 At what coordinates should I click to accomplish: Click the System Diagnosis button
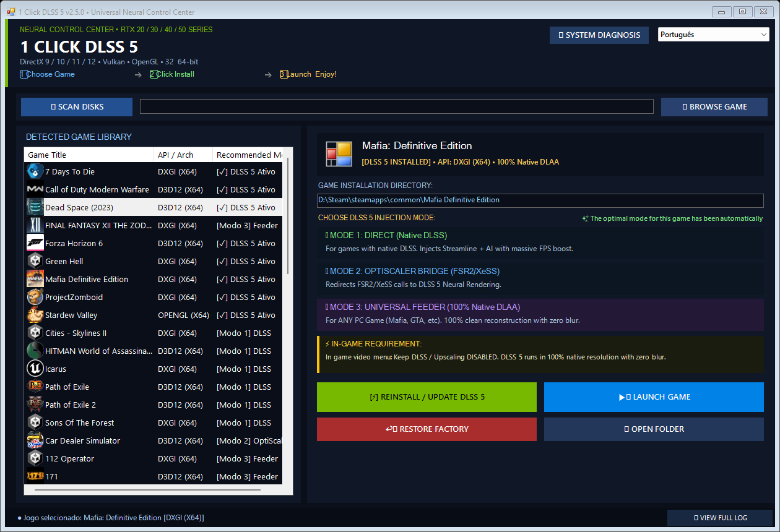point(599,35)
